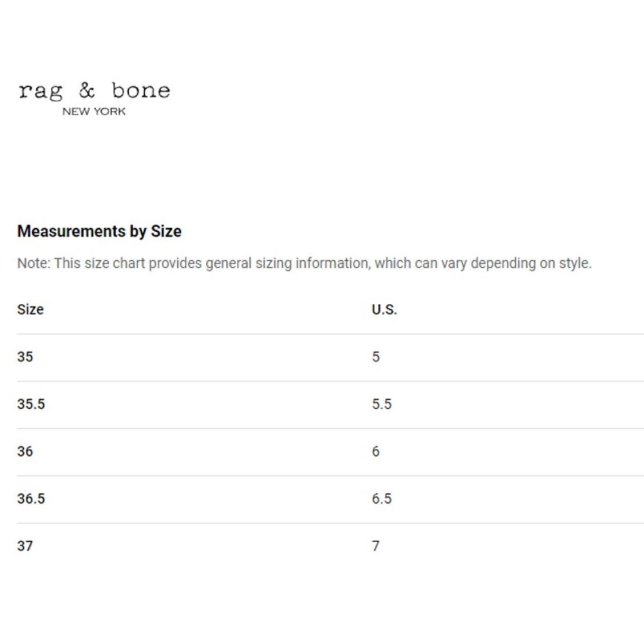Click the U.S. 6 cell
The width and height of the screenshot is (644, 644).
[376, 451]
